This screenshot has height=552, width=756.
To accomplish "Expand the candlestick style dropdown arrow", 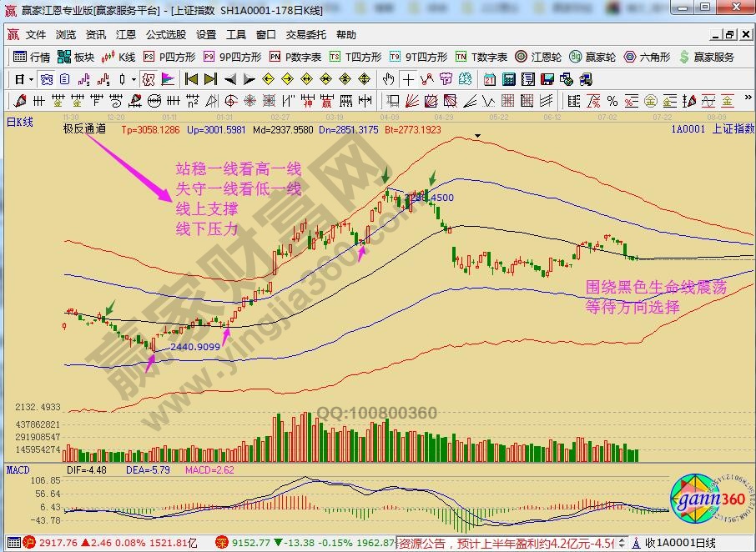I will click(x=135, y=80).
